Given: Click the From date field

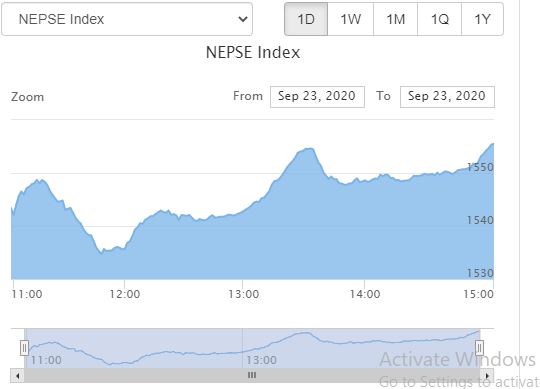Looking at the screenshot, I should tap(317, 97).
